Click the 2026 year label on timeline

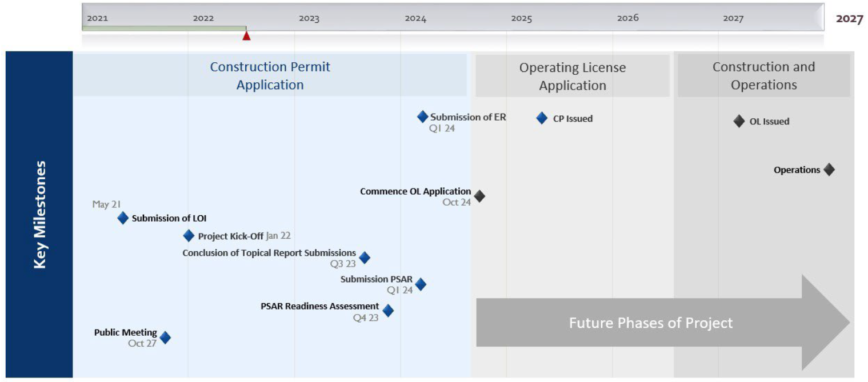(627, 18)
